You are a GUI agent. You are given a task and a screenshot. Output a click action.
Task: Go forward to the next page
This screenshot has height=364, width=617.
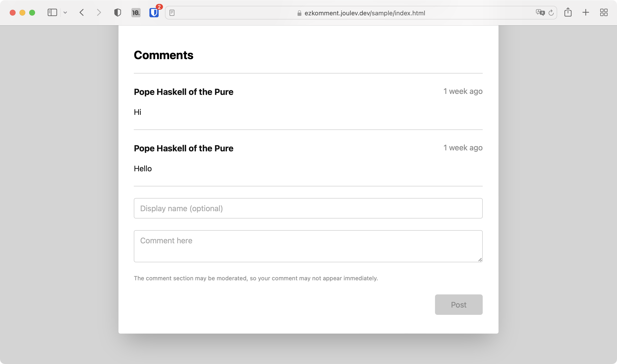click(x=99, y=12)
